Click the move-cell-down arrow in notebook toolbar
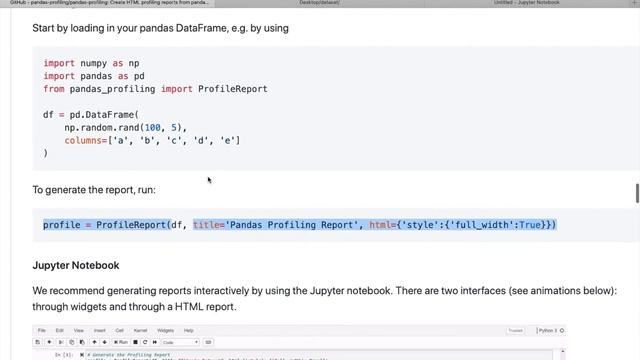640x360 pixels. tap(104, 342)
